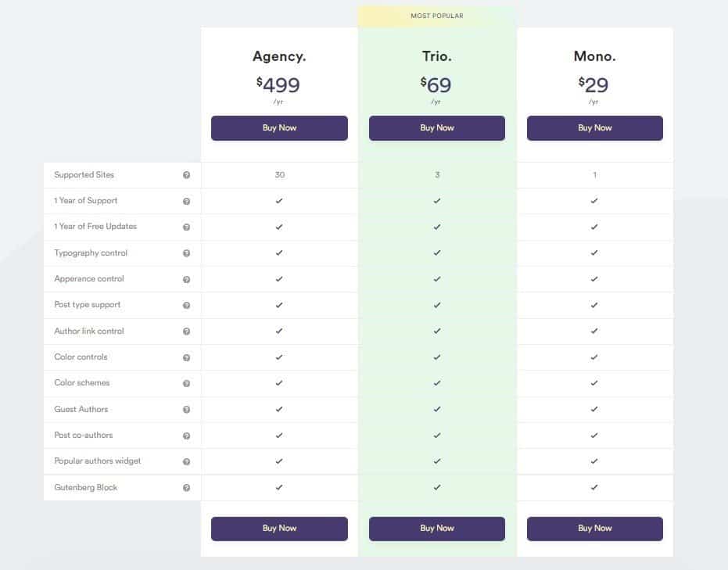This screenshot has width=728, height=570.
Task: Click help icon next to Color schemes
Action: click(186, 383)
